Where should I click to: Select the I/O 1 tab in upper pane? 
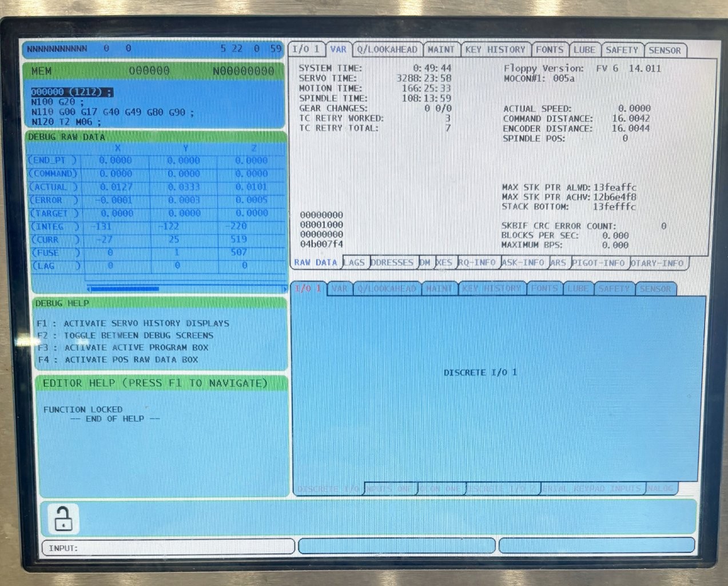click(x=306, y=49)
